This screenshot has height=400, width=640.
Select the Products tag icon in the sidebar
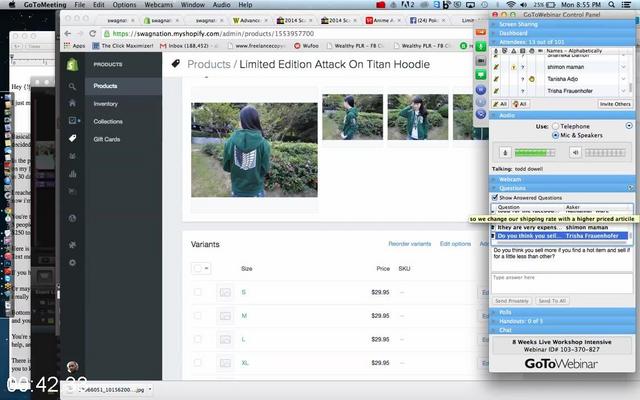tap(72, 138)
